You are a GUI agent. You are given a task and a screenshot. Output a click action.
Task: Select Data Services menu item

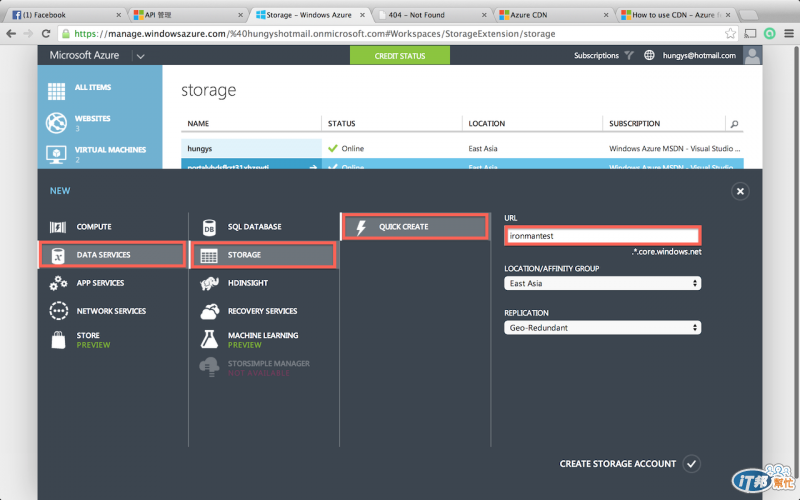(x=112, y=255)
